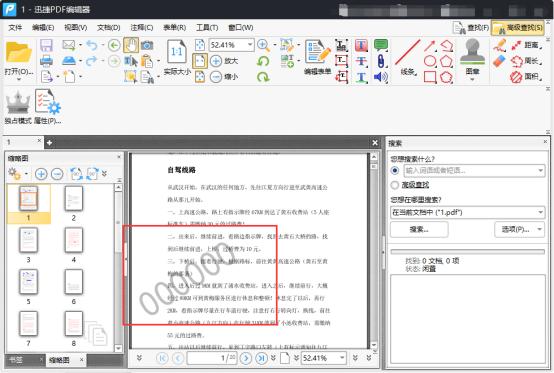This screenshot has height=373, width=554.
Task: Attach a file with the paperclip tool
Action: [x=381, y=61]
